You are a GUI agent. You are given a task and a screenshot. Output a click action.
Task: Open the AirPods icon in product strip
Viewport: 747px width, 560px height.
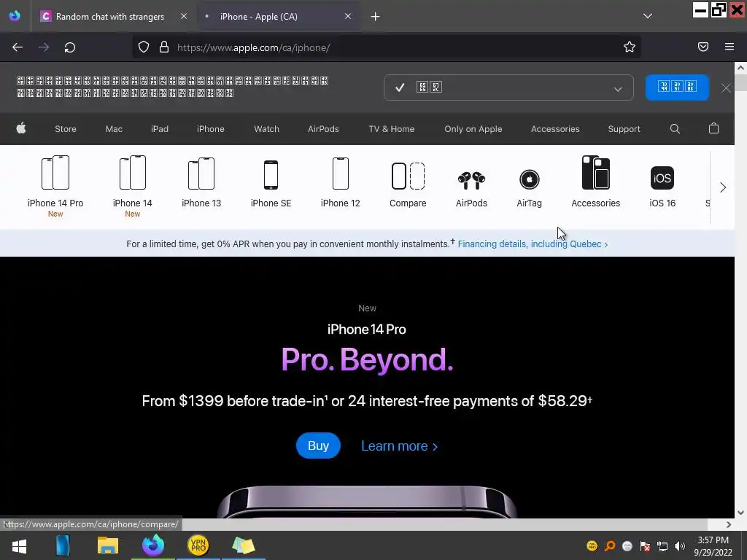pyautogui.click(x=471, y=181)
